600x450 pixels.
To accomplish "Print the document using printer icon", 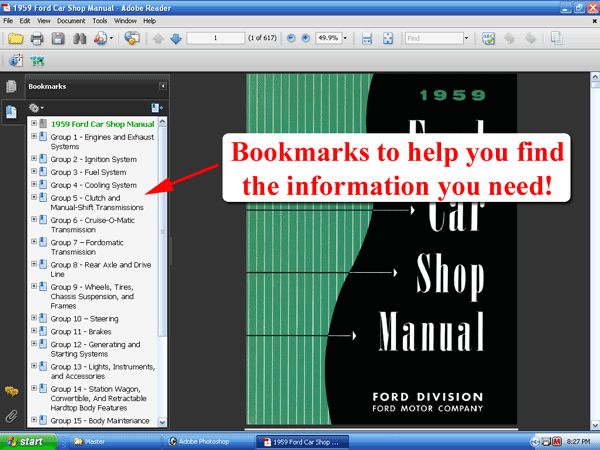I will (x=37, y=38).
